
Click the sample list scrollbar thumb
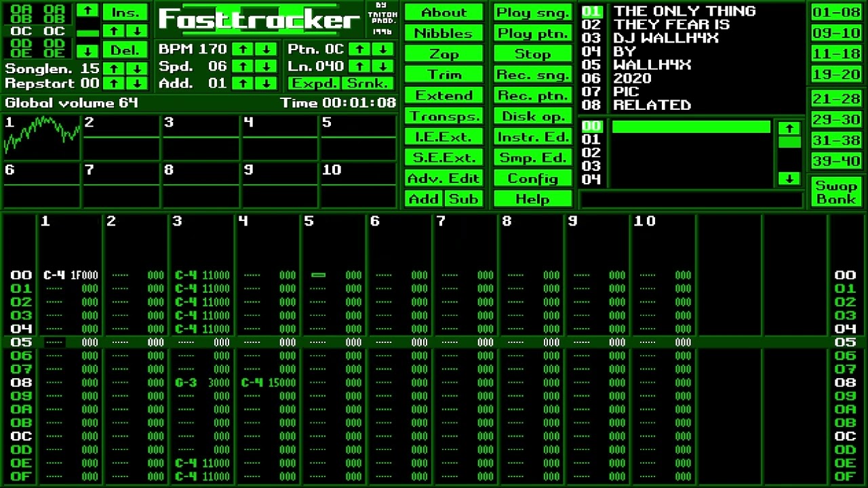pyautogui.click(x=789, y=142)
